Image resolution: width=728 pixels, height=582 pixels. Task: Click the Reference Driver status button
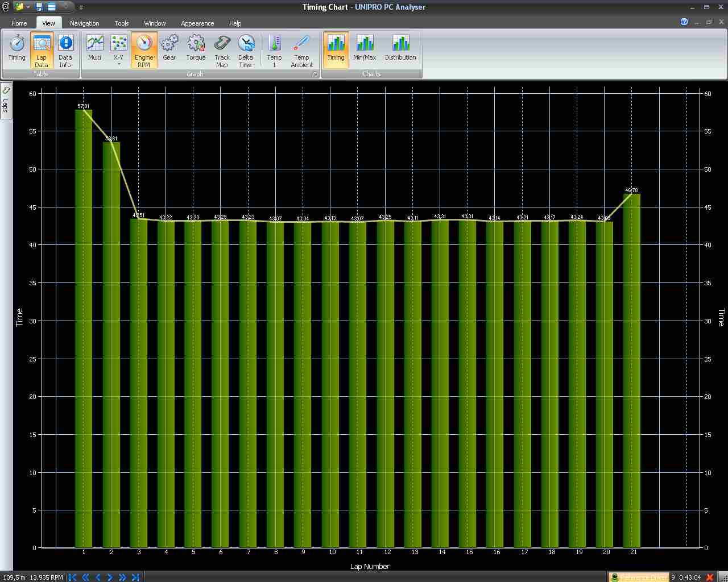pyautogui.click(x=639, y=577)
